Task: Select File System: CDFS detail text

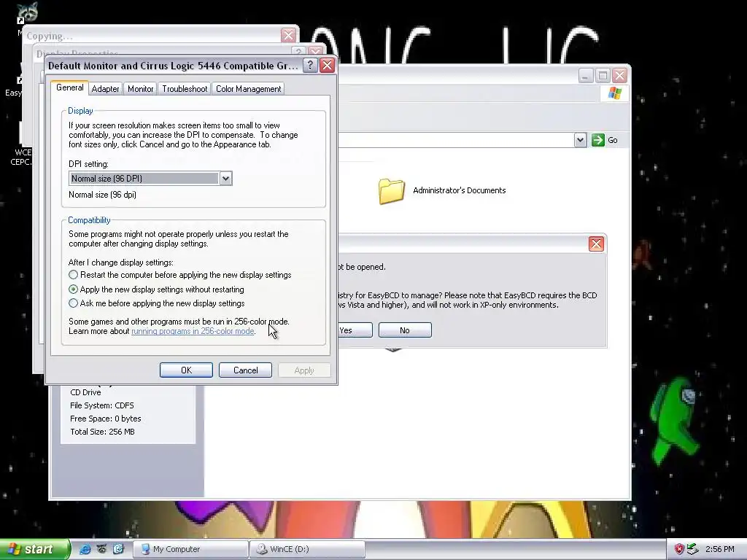Action: coord(102,405)
